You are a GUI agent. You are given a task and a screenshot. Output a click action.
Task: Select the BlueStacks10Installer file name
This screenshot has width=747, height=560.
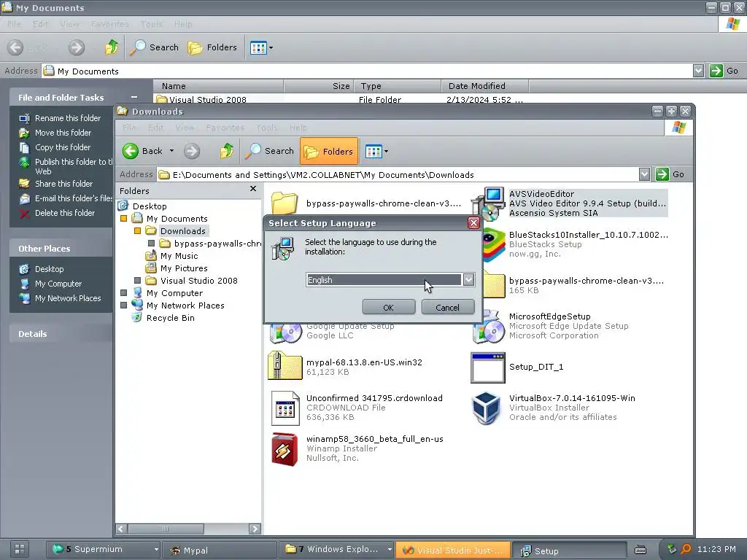[x=589, y=234]
